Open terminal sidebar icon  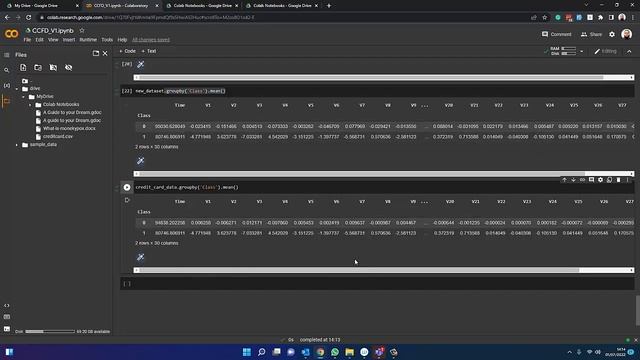tap(7, 329)
